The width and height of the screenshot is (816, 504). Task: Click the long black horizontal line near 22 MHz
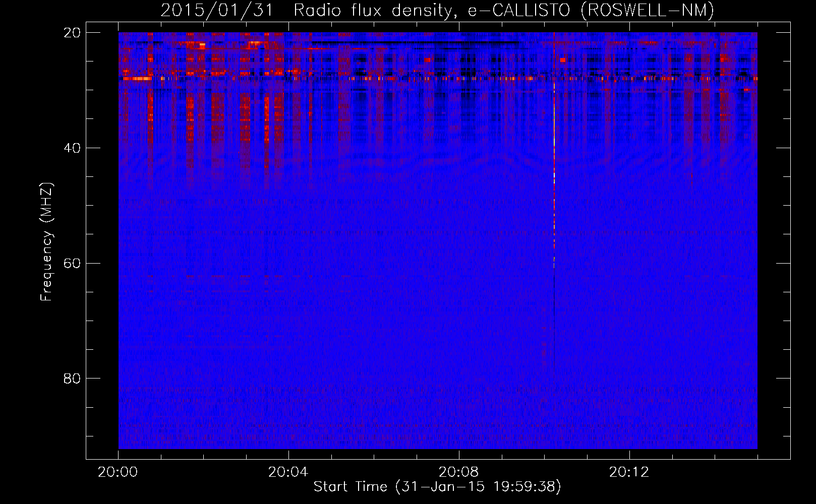[415, 43]
